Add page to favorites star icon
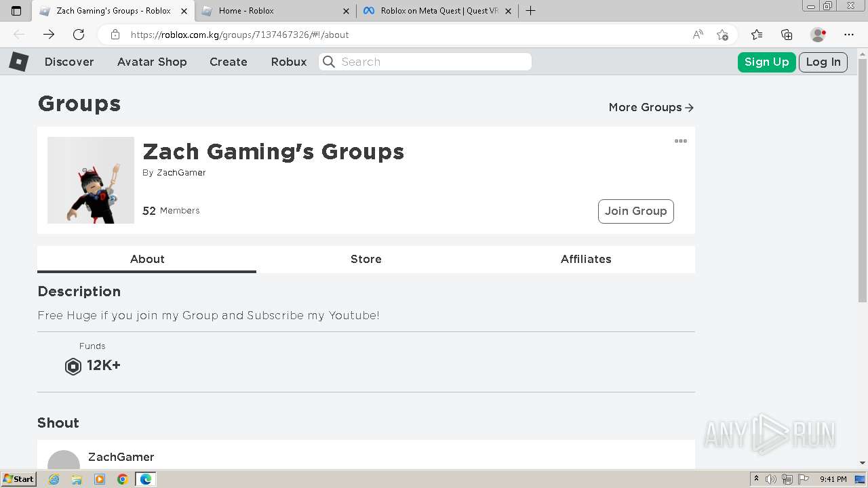 722,35
